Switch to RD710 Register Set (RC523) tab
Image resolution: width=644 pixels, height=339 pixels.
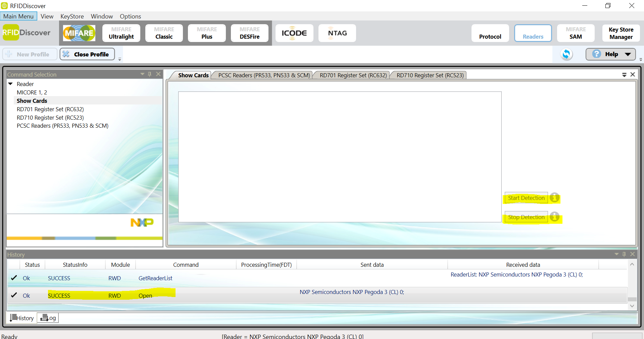click(431, 75)
